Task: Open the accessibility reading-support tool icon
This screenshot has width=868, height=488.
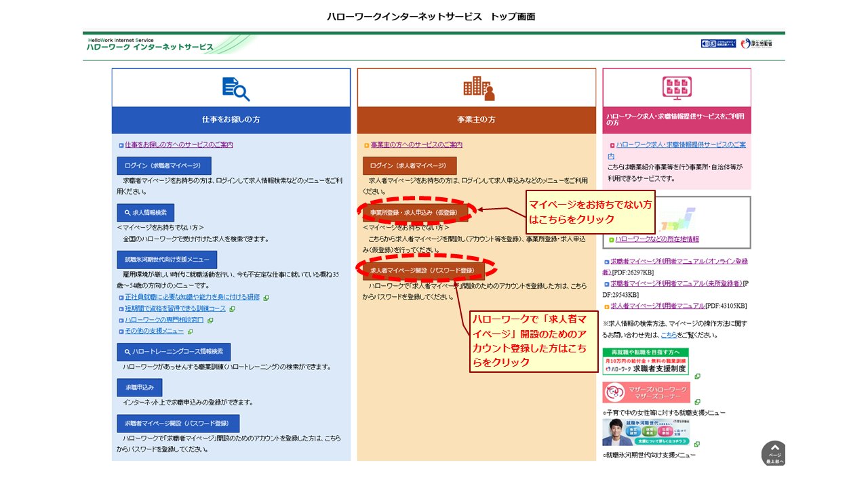Action: pyautogui.click(x=718, y=43)
